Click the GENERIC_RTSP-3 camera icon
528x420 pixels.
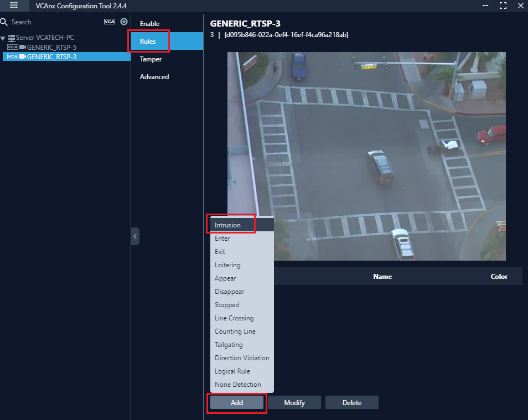pos(23,56)
